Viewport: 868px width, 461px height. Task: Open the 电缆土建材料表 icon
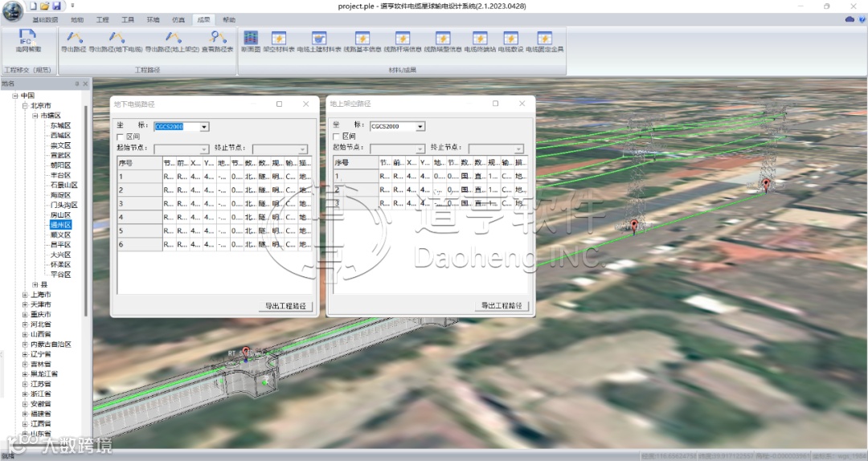319,39
